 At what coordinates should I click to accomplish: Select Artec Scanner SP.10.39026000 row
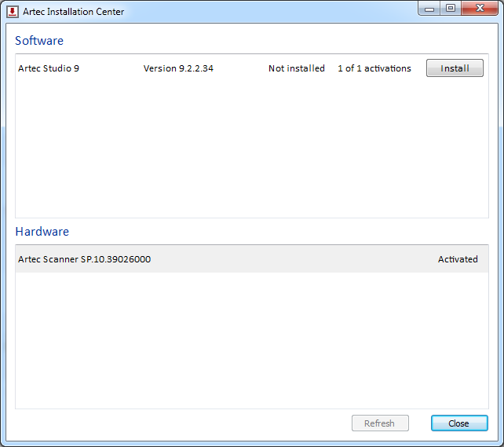(x=252, y=259)
